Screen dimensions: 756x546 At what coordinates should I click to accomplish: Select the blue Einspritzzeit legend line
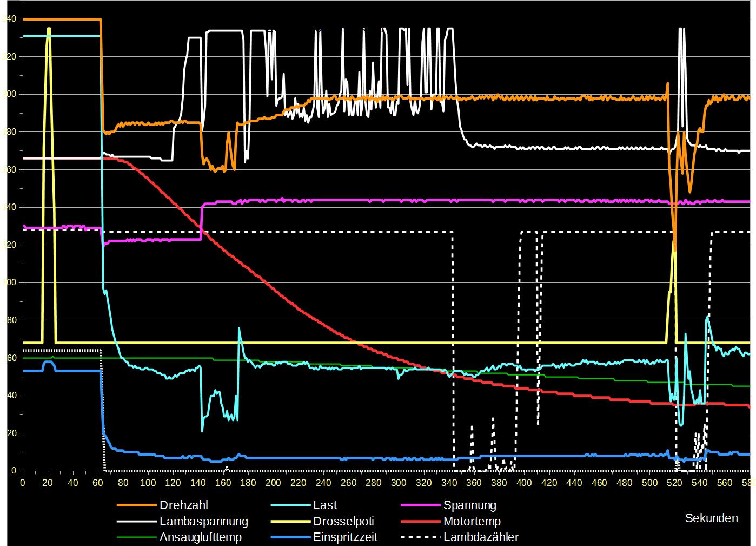289,537
